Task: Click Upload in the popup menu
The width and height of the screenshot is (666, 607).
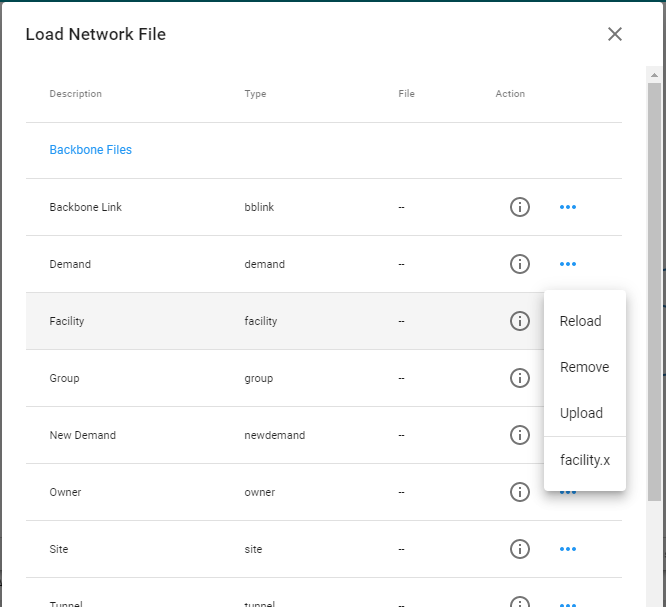Action: point(581,413)
